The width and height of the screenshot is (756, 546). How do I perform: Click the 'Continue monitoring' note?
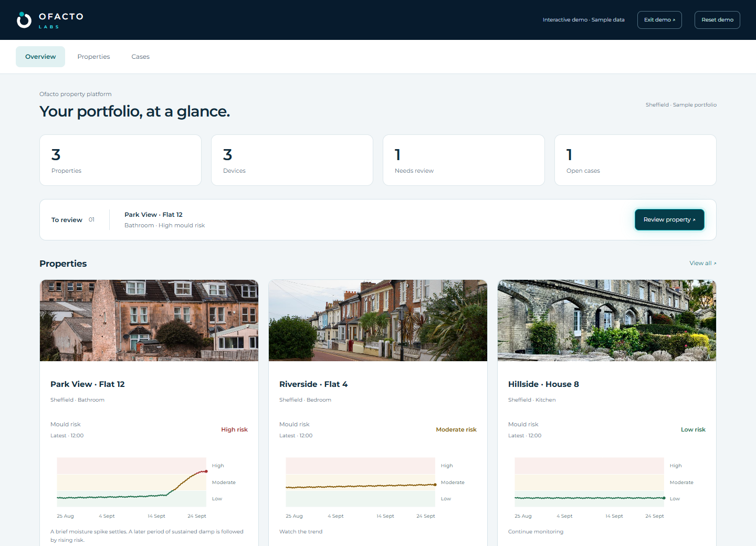pyautogui.click(x=535, y=532)
